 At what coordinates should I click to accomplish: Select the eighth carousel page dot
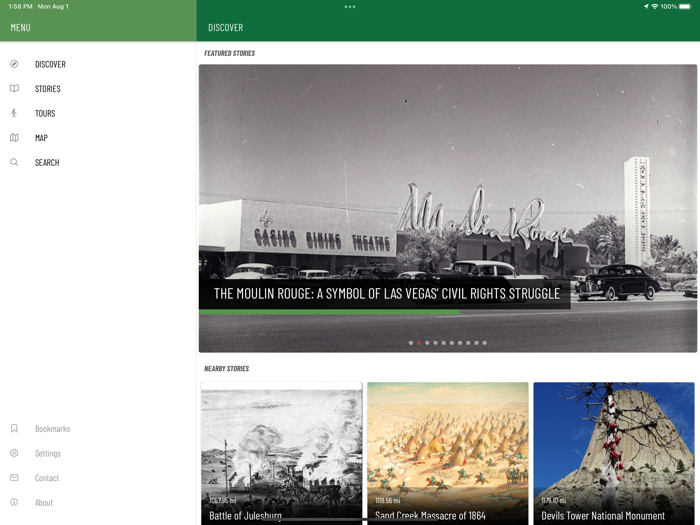468,343
